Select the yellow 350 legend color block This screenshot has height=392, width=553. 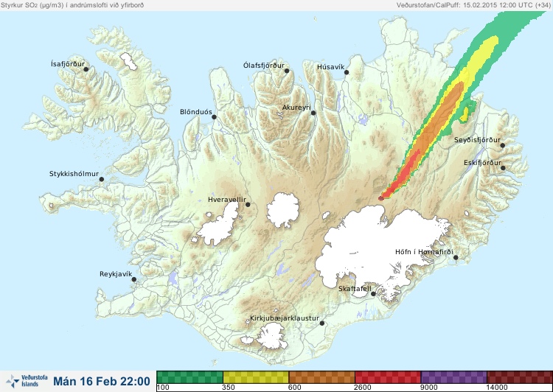coord(256,377)
